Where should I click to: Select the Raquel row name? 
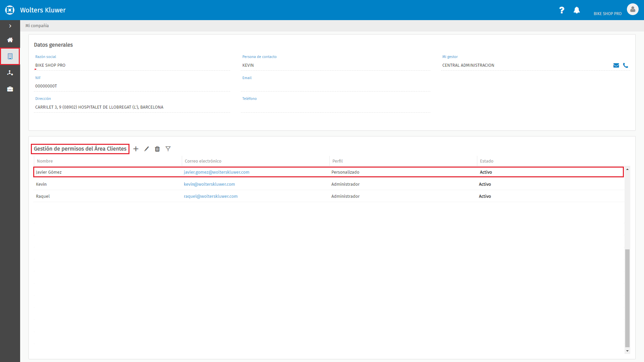coord(43,196)
